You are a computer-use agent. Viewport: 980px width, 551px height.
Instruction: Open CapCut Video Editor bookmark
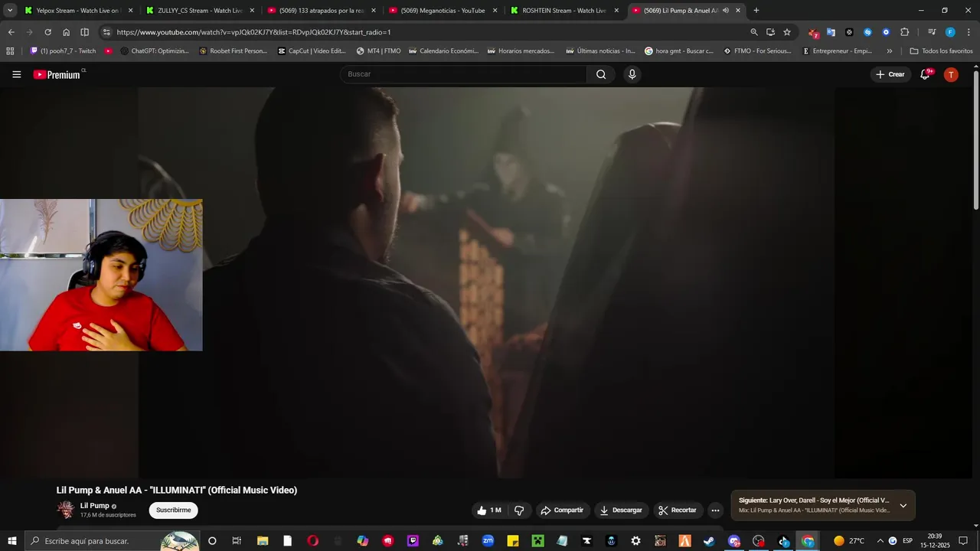coord(312,51)
